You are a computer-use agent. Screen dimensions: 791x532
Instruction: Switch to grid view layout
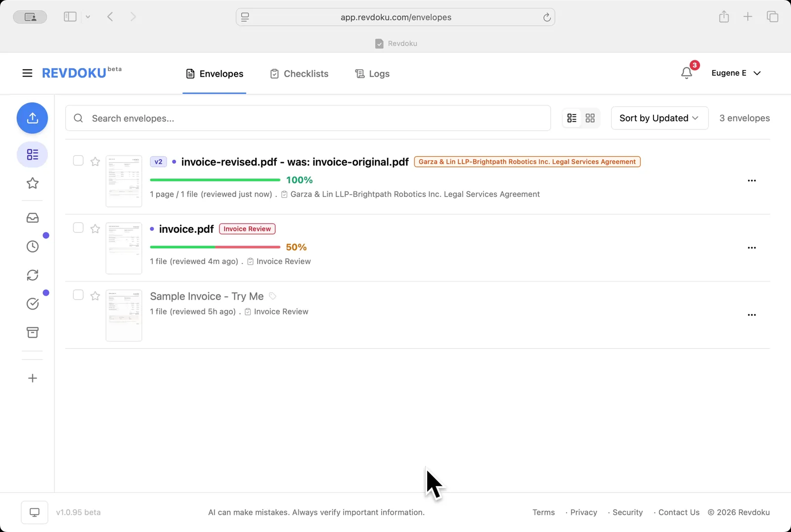(591, 118)
